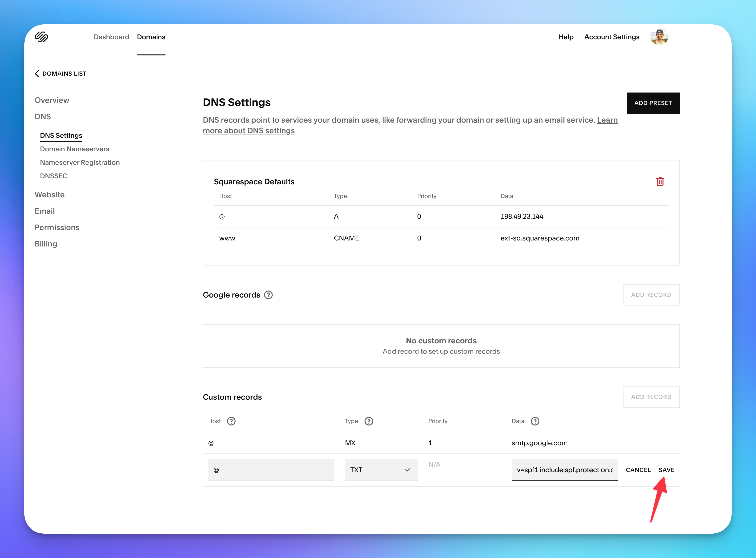756x558 pixels.
Task: Click the Host input field with @
Action: [x=271, y=470]
